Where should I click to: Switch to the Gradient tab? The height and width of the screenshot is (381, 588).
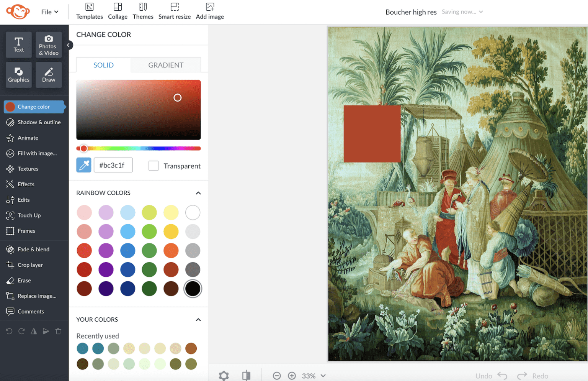166,65
